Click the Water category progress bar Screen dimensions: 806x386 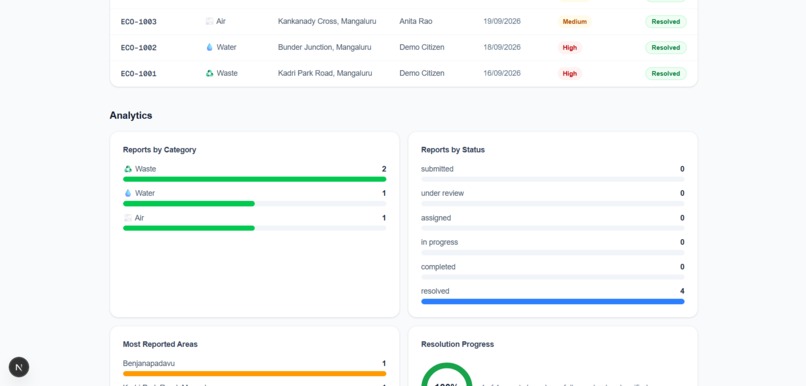[x=254, y=204]
